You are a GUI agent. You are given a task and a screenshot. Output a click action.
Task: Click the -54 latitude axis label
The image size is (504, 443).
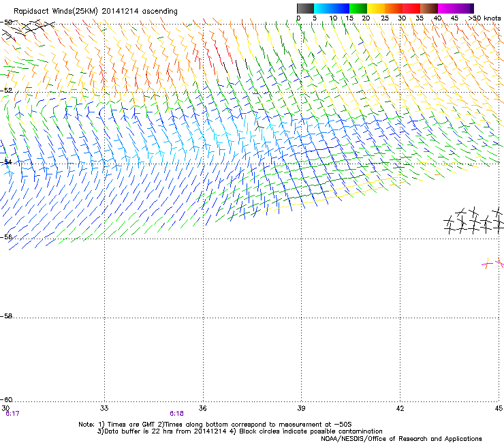point(6,162)
